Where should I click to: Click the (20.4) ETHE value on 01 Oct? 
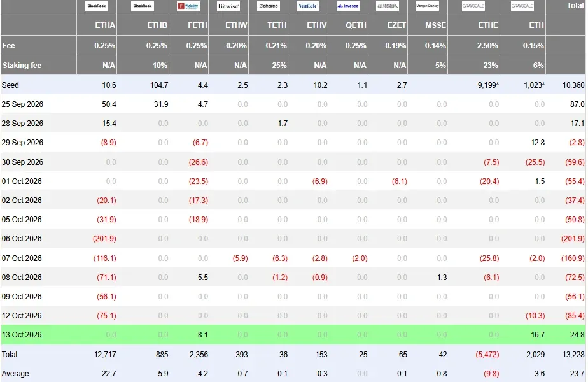coord(489,181)
